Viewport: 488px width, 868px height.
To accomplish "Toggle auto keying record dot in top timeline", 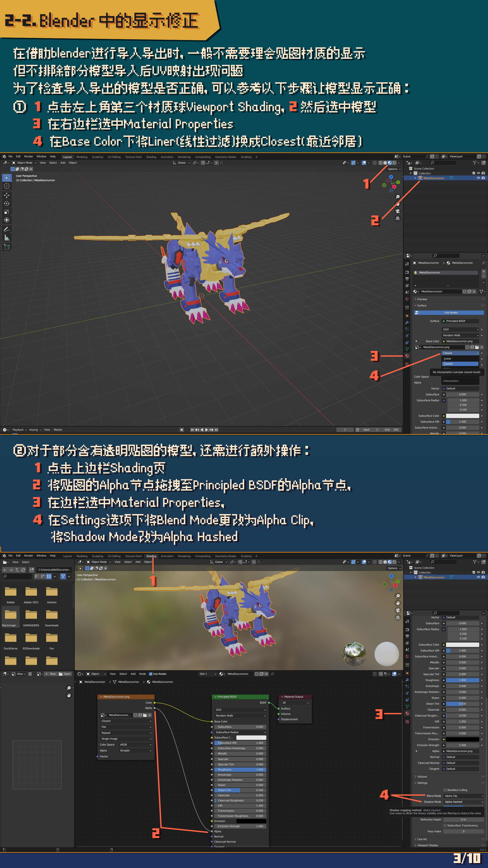I will [x=182, y=430].
